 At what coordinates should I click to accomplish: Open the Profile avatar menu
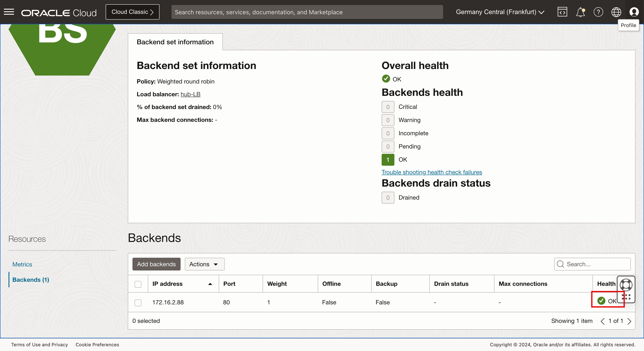(x=634, y=12)
